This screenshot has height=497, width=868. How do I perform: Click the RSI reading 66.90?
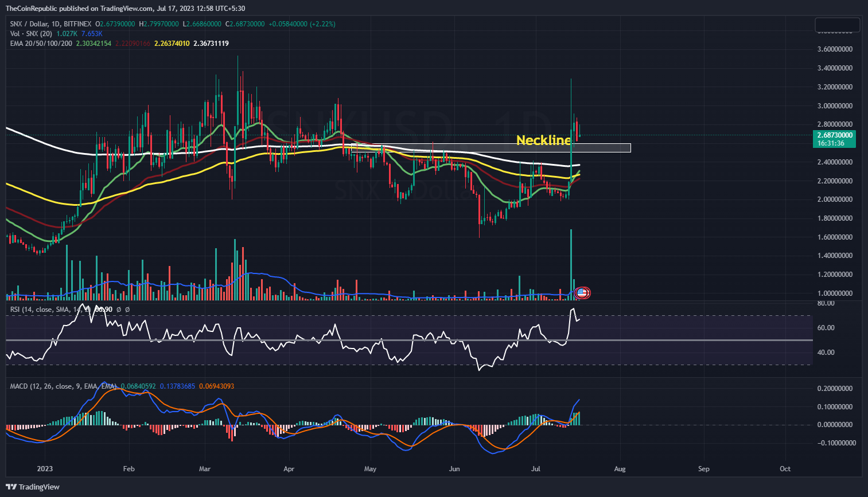click(x=104, y=310)
